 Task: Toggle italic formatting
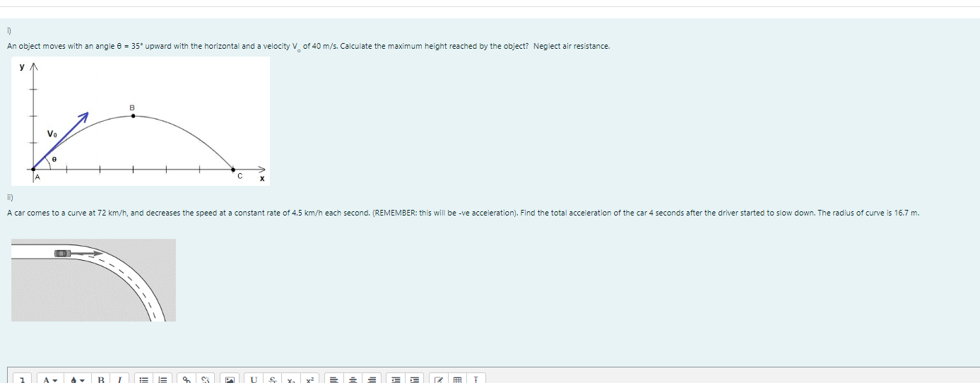click(119, 379)
